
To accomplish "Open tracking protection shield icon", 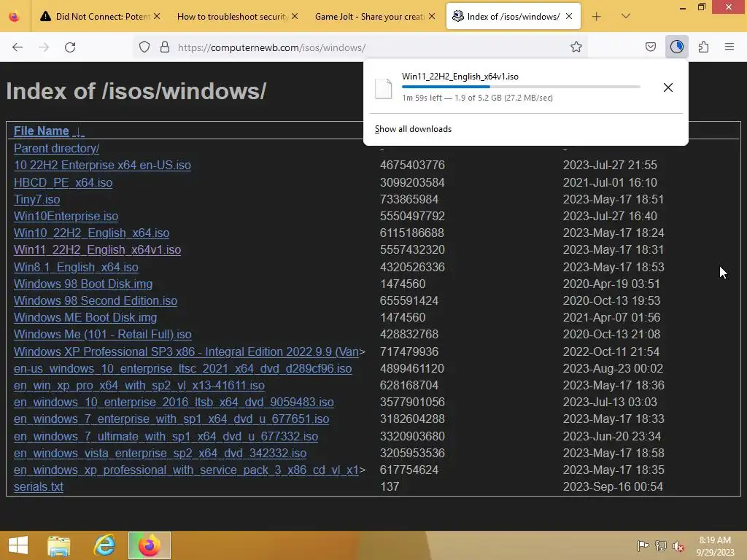I will coord(144,47).
